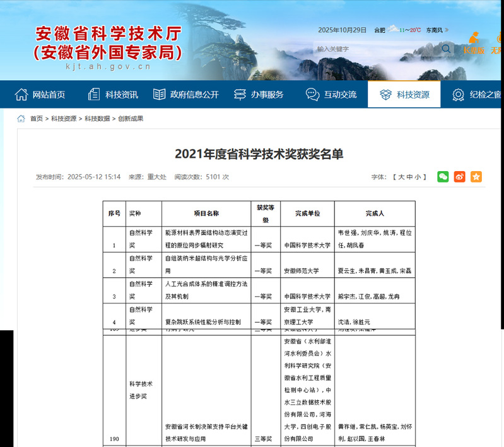504x447 pixels.
Task: Share article via Weibo icon
Action: tap(459, 177)
